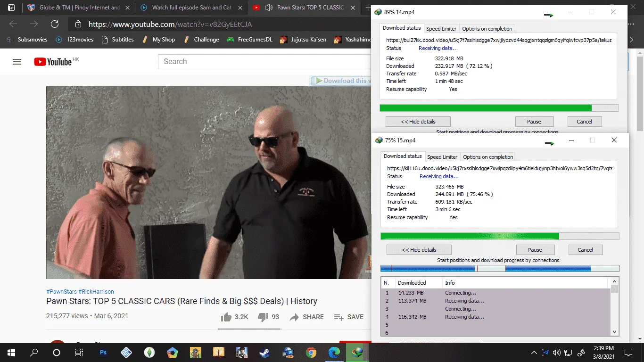Open Speed Limiter tab in 15.mp4 window

(x=442, y=157)
